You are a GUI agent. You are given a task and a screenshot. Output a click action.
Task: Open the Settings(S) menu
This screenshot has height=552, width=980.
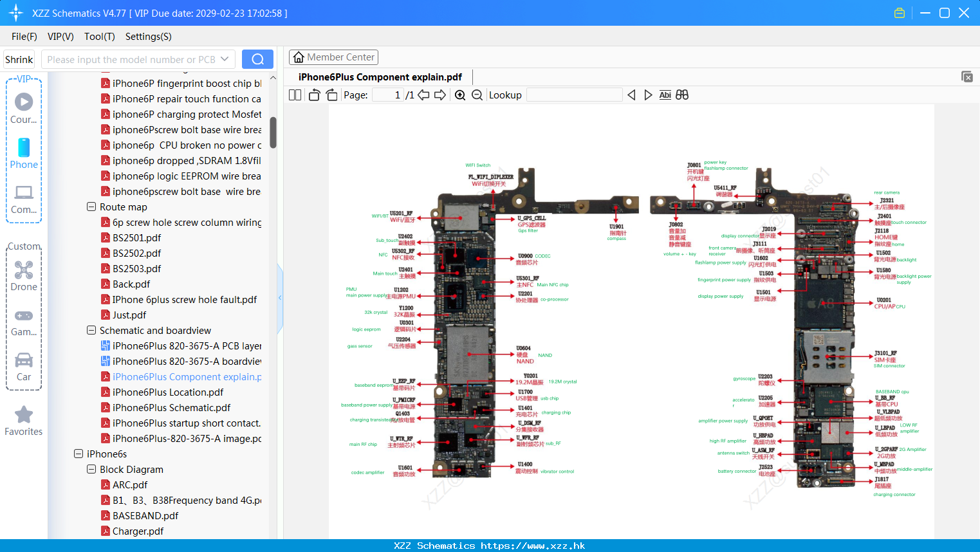tap(149, 37)
